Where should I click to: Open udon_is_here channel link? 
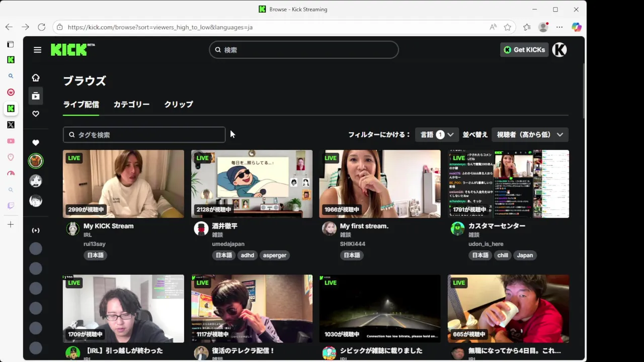486,244
